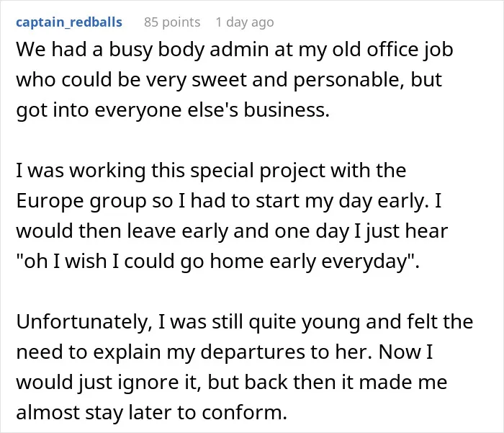Click the phrase "would then leave early"
Viewport: 504px width, 433px height.
pos(122,231)
